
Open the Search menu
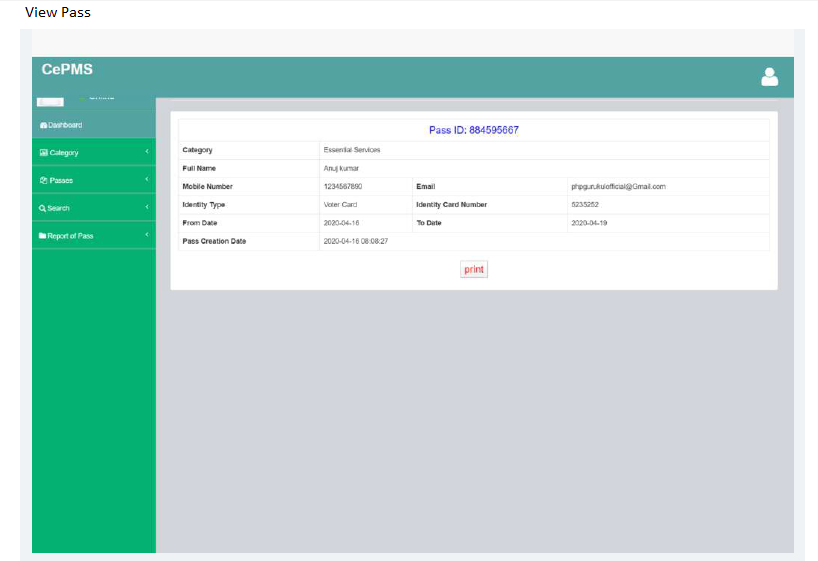click(94, 208)
